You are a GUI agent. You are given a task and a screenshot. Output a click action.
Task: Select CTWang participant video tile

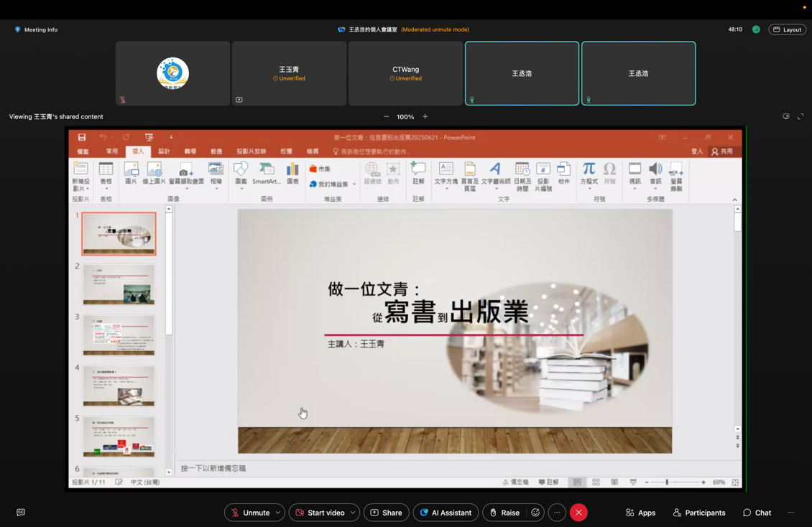pyautogui.click(x=405, y=73)
